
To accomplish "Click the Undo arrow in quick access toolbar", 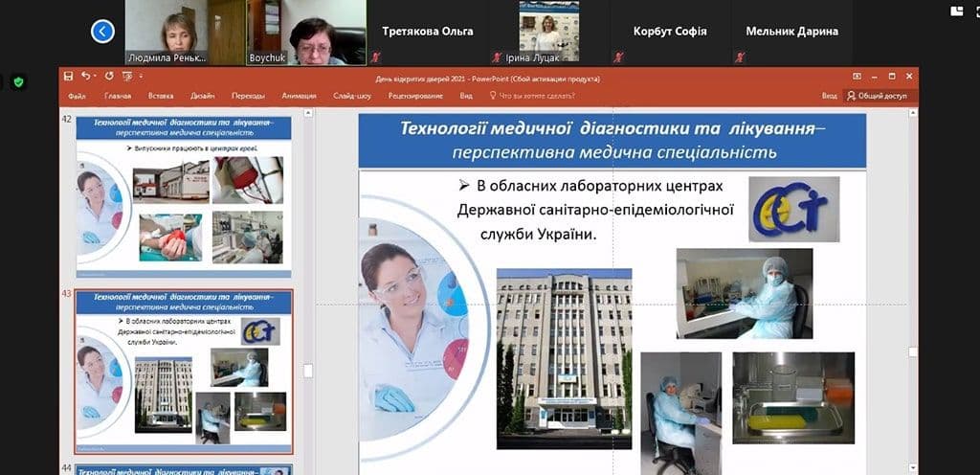I will click(x=84, y=76).
